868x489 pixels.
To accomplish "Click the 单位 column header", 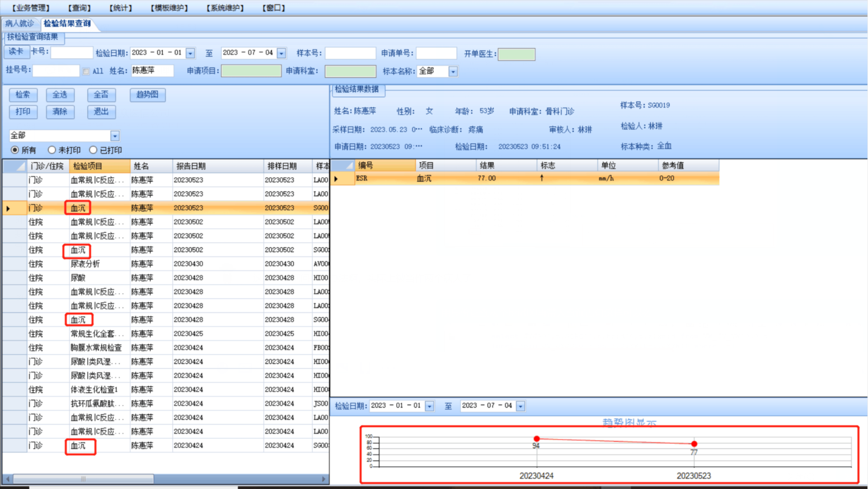I will (x=628, y=166).
